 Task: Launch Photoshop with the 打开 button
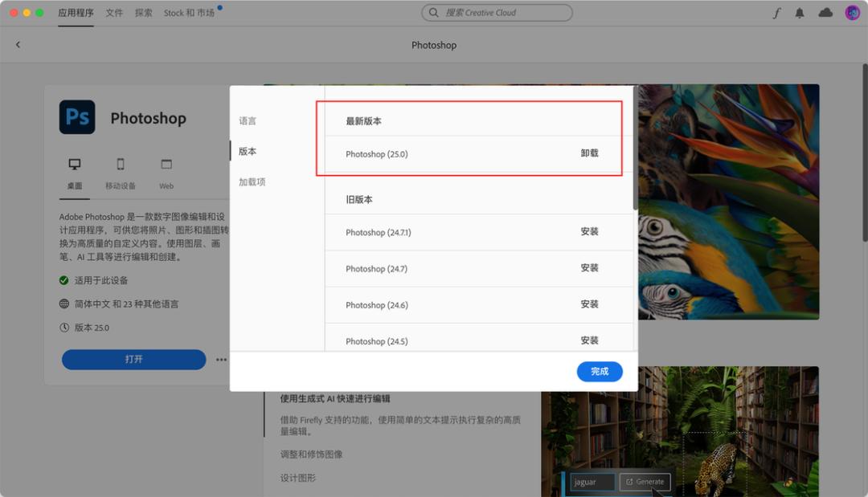coord(133,360)
